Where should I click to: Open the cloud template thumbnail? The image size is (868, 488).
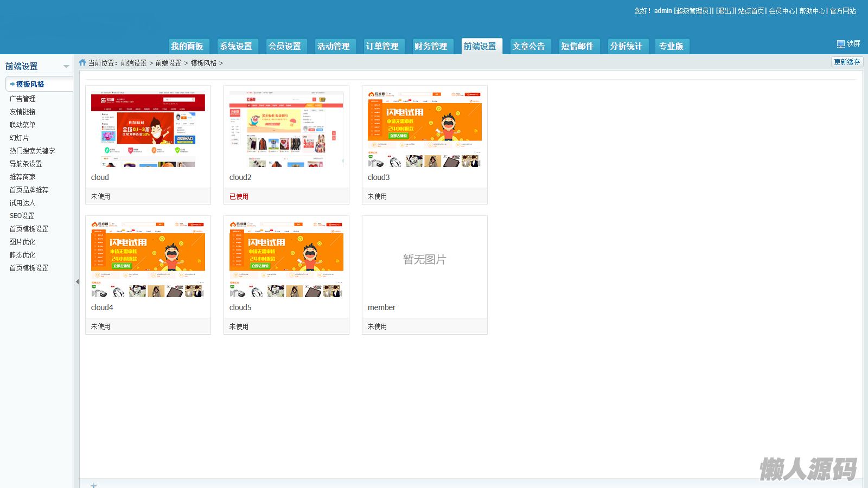pyautogui.click(x=148, y=129)
